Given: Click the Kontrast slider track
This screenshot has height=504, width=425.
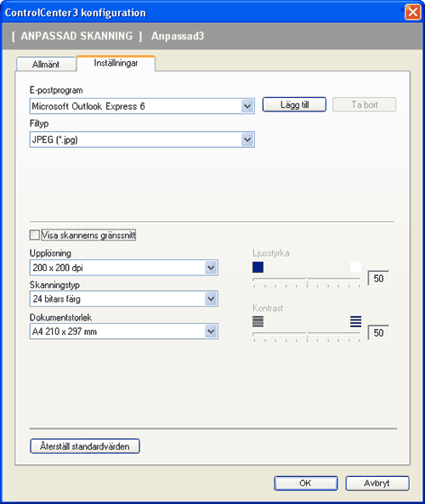Looking at the screenshot, I should point(306,334).
